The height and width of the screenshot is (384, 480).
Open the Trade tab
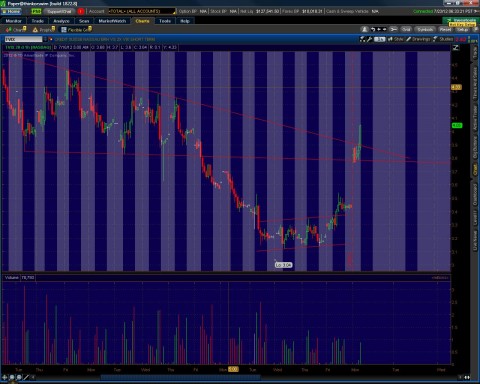(x=38, y=21)
